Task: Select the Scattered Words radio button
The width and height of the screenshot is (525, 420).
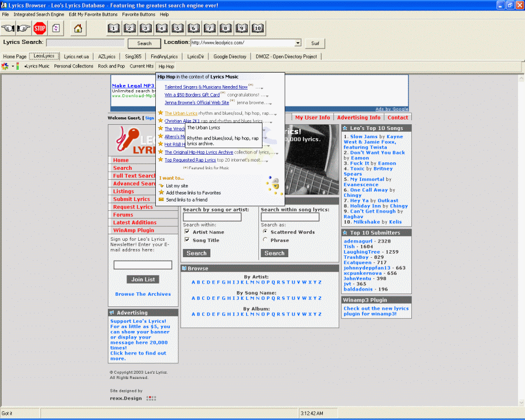Action: tap(265, 231)
